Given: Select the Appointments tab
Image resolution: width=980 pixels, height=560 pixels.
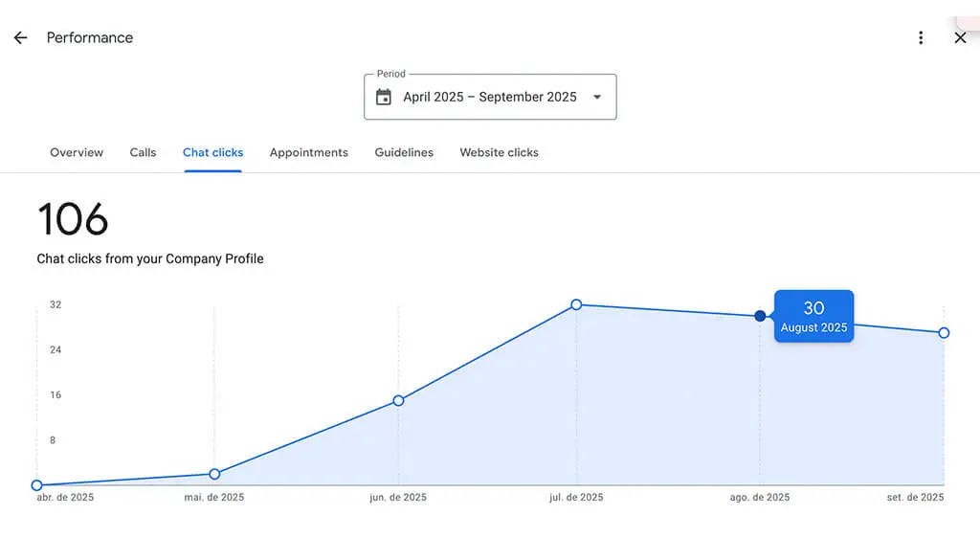Looking at the screenshot, I should (308, 152).
